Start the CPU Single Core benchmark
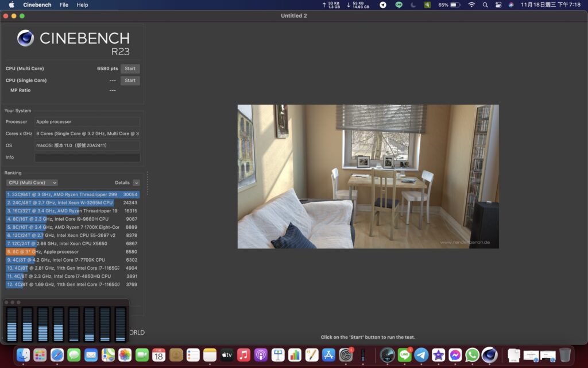 point(130,80)
